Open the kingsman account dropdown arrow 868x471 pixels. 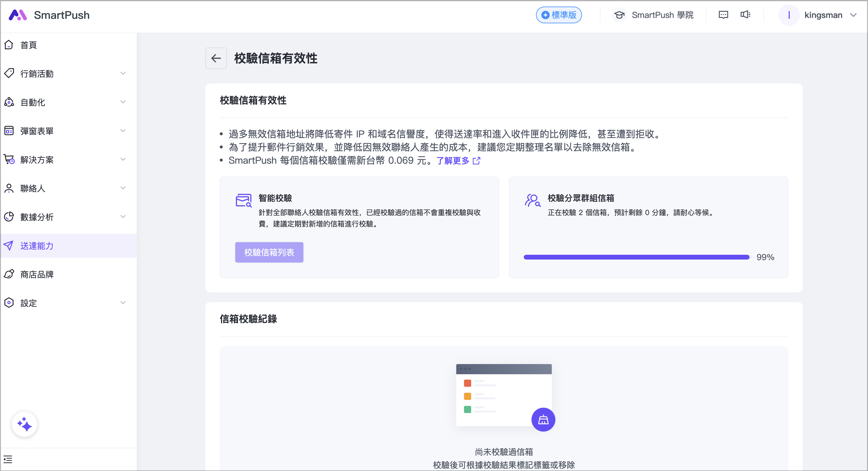tap(853, 15)
